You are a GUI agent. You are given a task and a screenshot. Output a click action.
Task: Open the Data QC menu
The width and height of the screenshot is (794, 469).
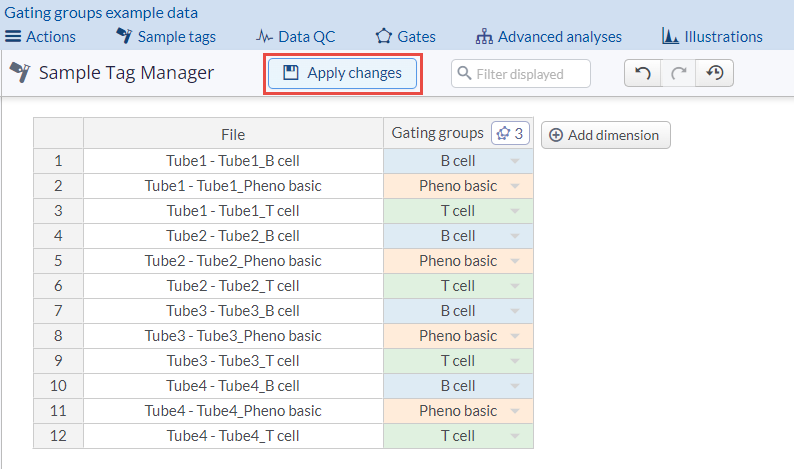pyautogui.click(x=295, y=37)
